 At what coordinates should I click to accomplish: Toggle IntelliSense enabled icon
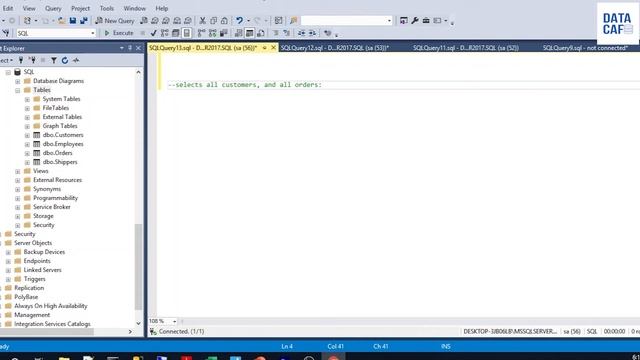pyautogui.click(x=187, y=33)
